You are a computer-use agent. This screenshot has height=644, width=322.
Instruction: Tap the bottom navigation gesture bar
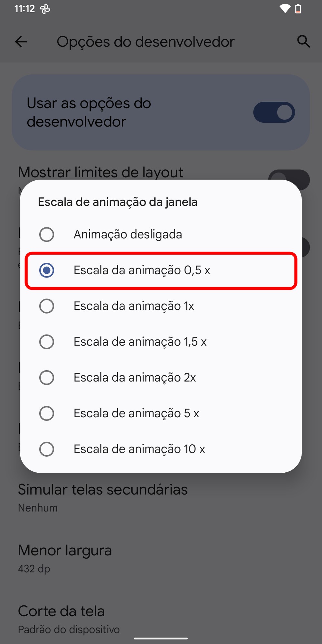point(161,638)
